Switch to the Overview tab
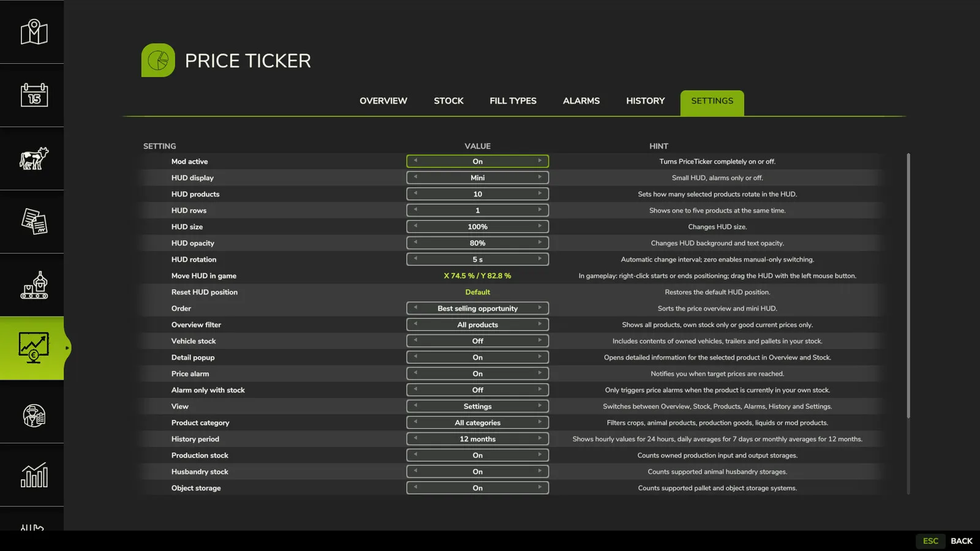 pyautogui.click(x=383, y=101)
